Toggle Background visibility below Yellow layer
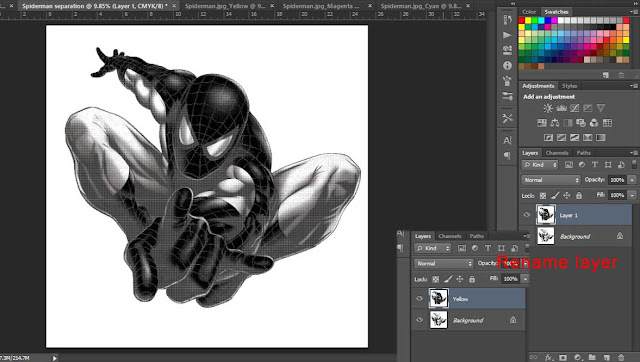This screenshot has width=640, height=362. (419, 320)
